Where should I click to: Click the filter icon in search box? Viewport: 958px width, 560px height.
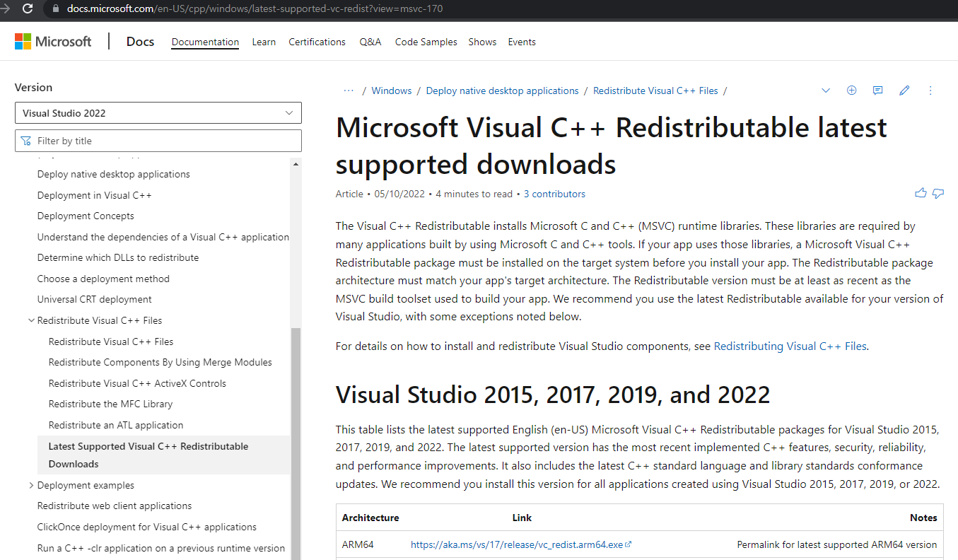(x=26, y=141)
